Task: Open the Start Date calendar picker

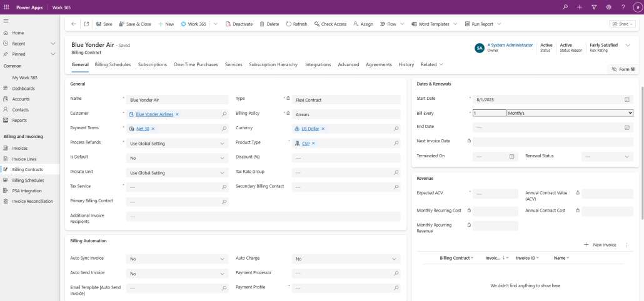Action: coord(626,100)
